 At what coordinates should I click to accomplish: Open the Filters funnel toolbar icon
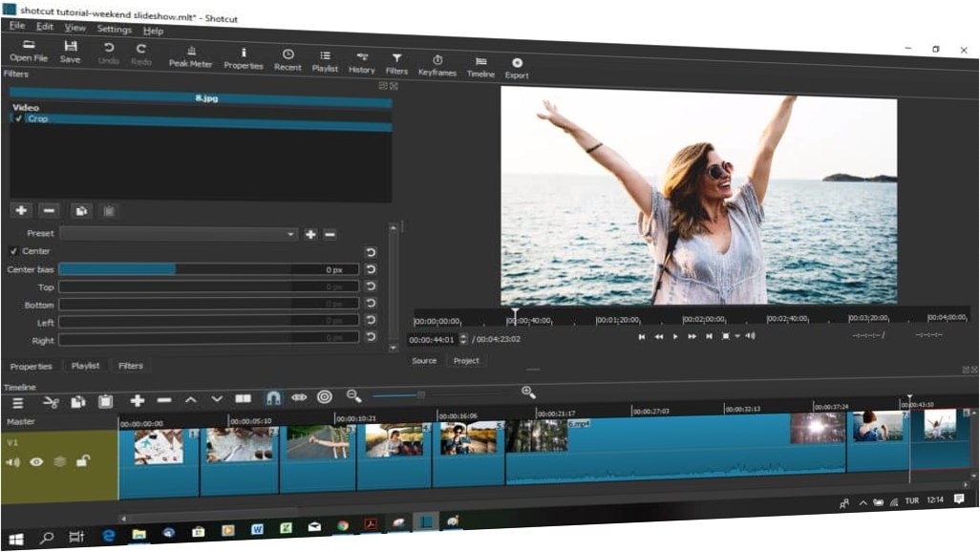click(396, 64)
